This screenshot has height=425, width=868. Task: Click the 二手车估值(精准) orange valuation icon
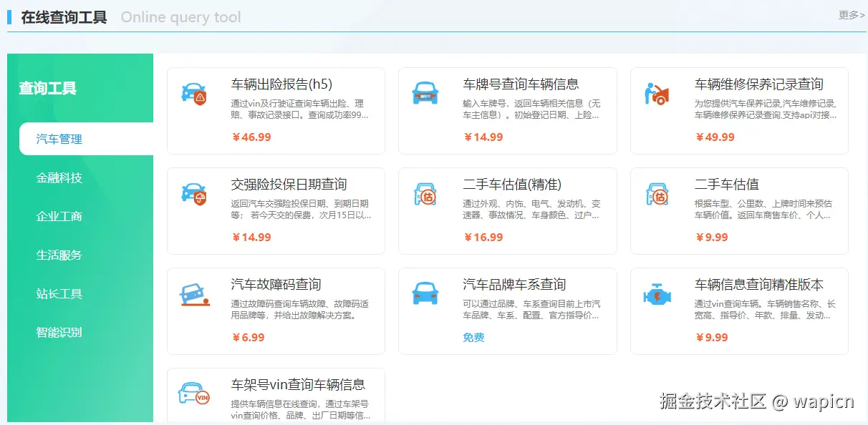425,193
